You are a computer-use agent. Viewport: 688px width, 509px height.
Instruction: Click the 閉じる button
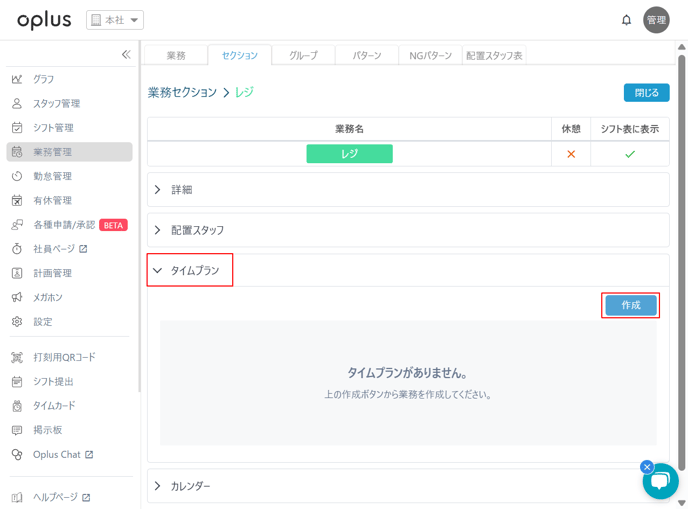[646, 92]
